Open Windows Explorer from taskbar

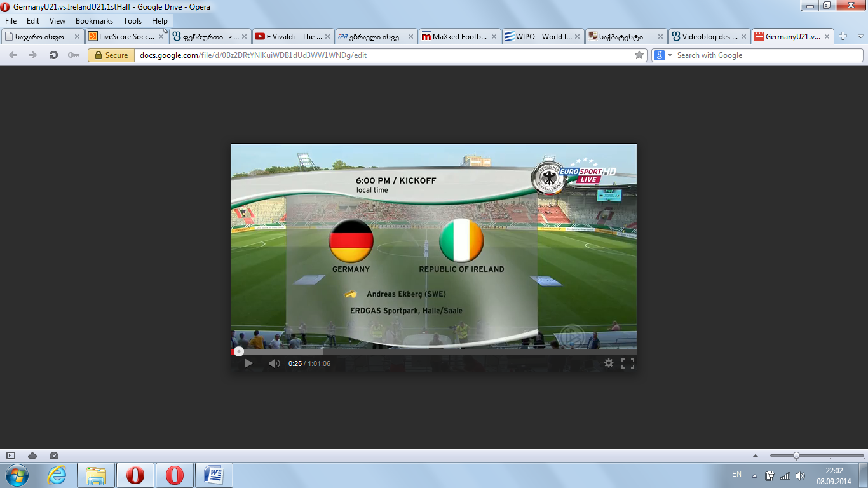(96, 475)
